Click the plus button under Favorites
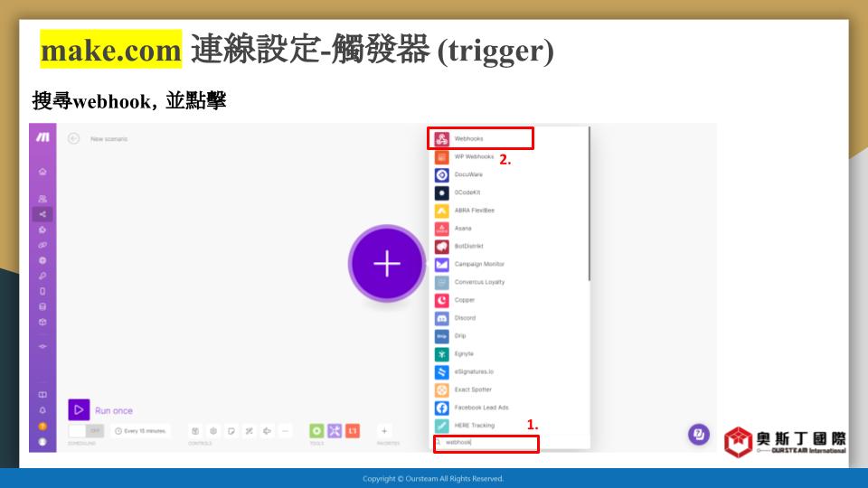 384,430
